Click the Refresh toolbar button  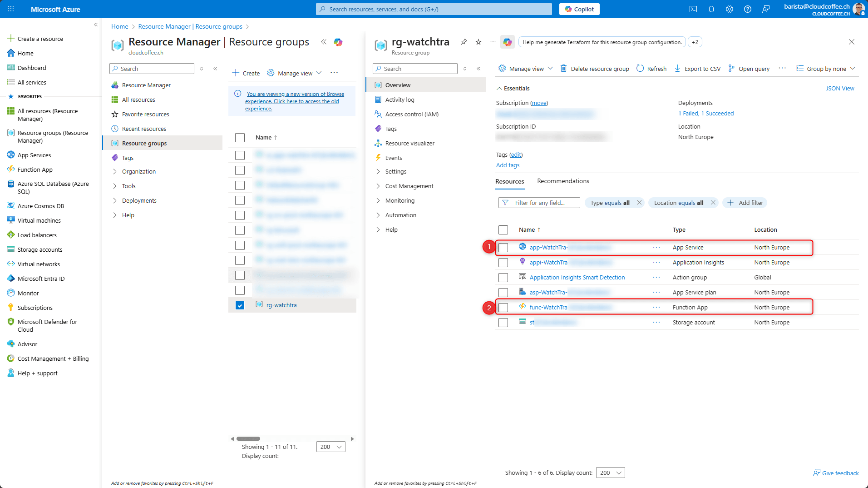(x=651, y=69)
